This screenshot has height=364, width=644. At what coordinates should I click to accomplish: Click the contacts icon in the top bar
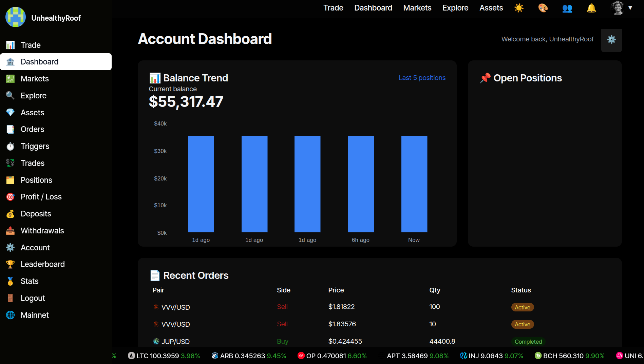point(567,8)
